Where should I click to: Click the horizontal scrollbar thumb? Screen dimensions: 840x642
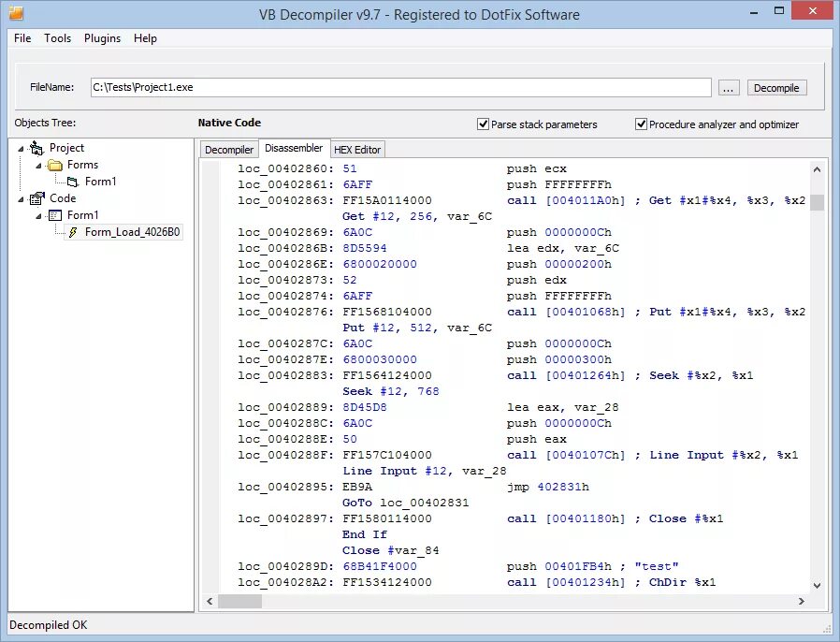click(x=240, y=601)
